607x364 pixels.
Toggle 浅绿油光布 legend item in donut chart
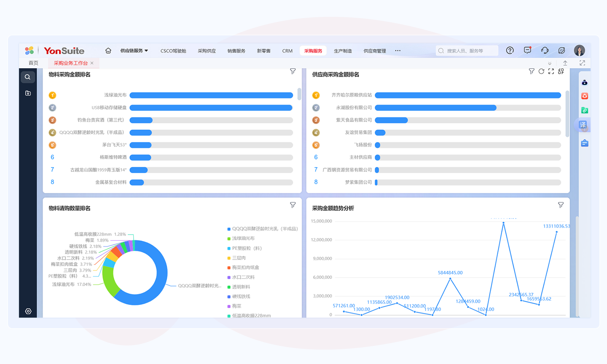[243, 238]
